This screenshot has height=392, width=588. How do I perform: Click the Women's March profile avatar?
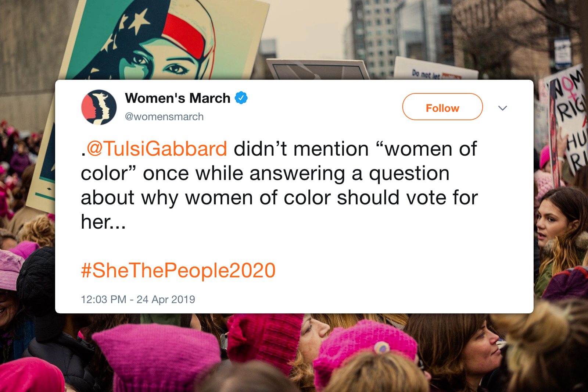[98, 107]
